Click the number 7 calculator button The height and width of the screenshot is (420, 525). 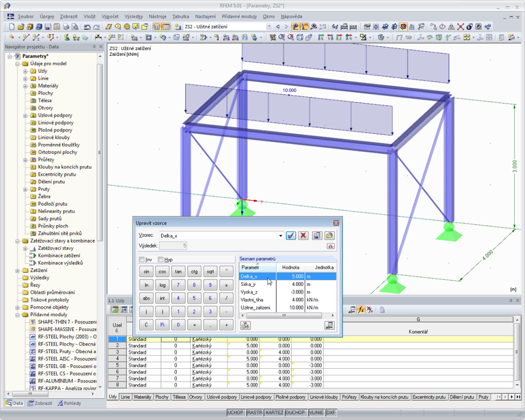(x=178, y=285)
